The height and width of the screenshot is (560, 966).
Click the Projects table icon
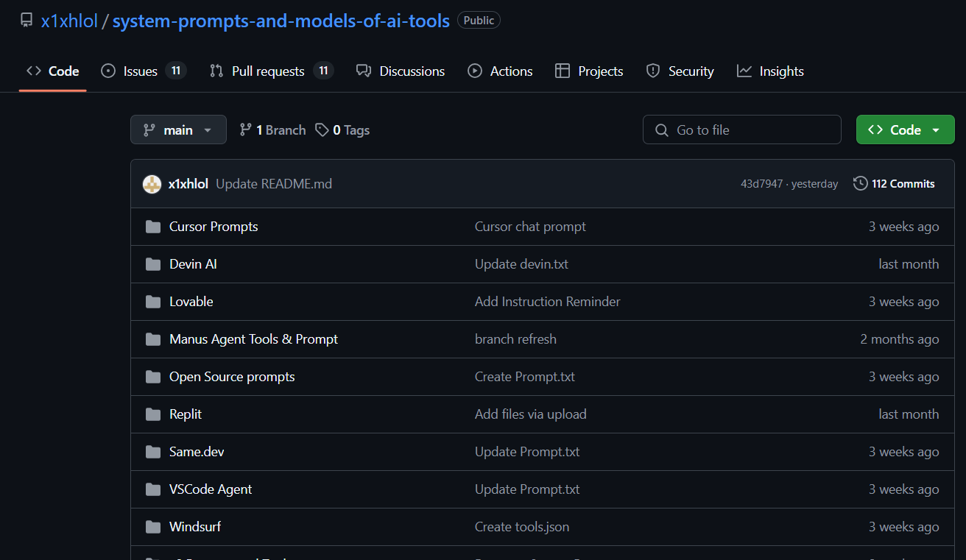pos(563,71)
